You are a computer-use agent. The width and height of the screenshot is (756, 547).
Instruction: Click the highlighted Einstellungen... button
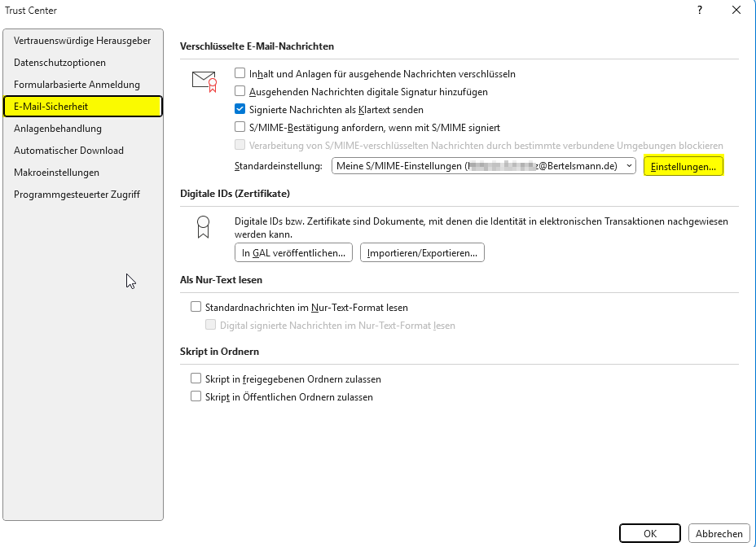point(683,166)
